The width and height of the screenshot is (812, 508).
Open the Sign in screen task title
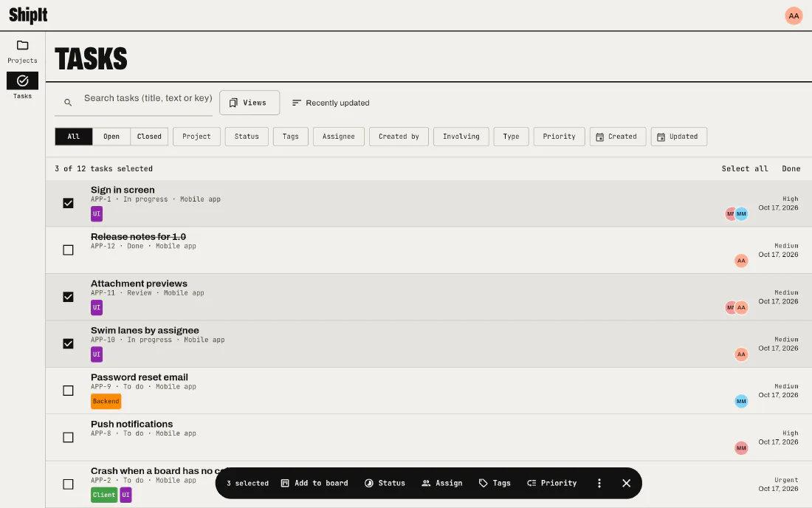point(123,190)
